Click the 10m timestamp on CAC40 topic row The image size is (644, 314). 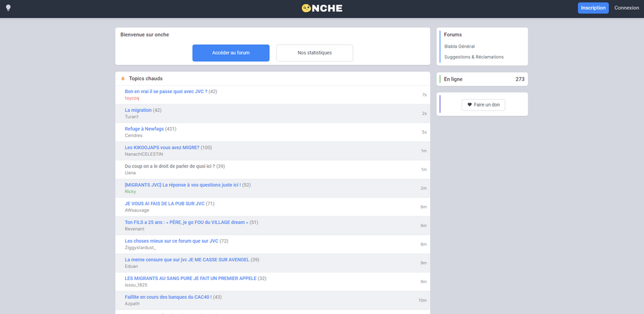423,300
